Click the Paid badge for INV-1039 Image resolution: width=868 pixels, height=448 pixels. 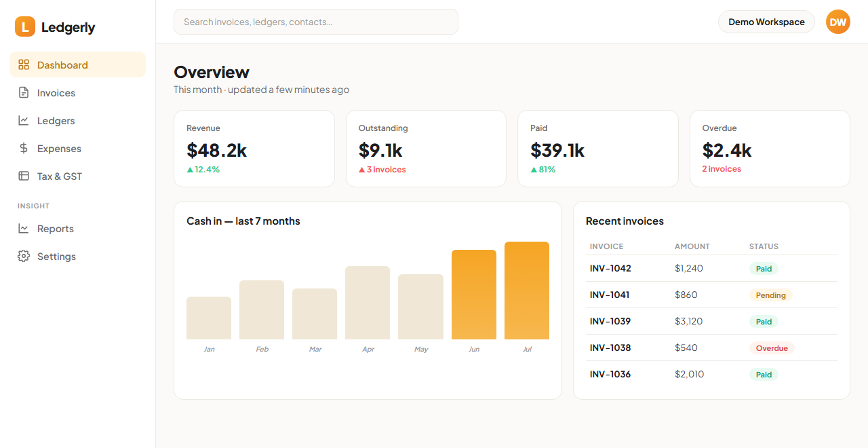[764, 322]
